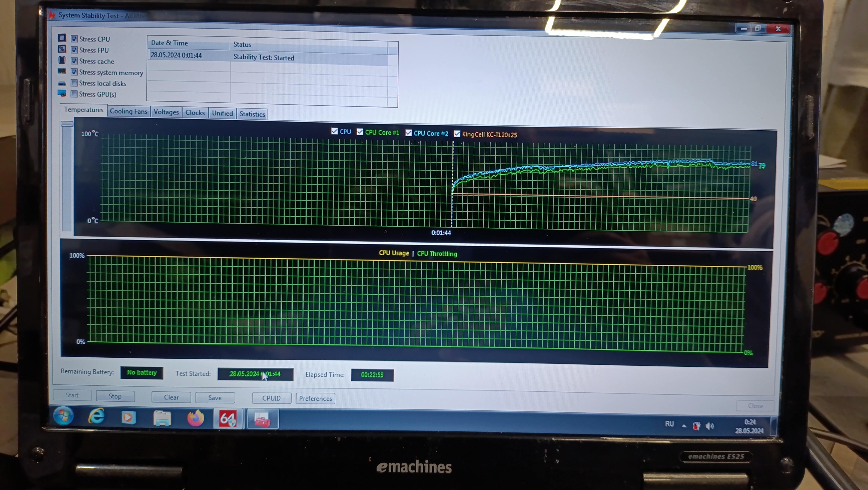The width and height of the screenshot is (868, 490).
Task: Open the file explorer taskbar icon
Action: [162, 418]
